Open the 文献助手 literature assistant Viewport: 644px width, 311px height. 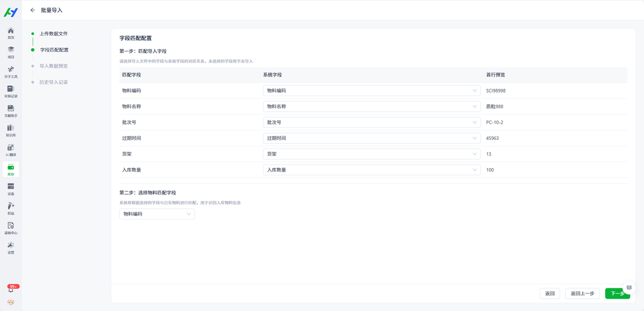click(11, 111)
